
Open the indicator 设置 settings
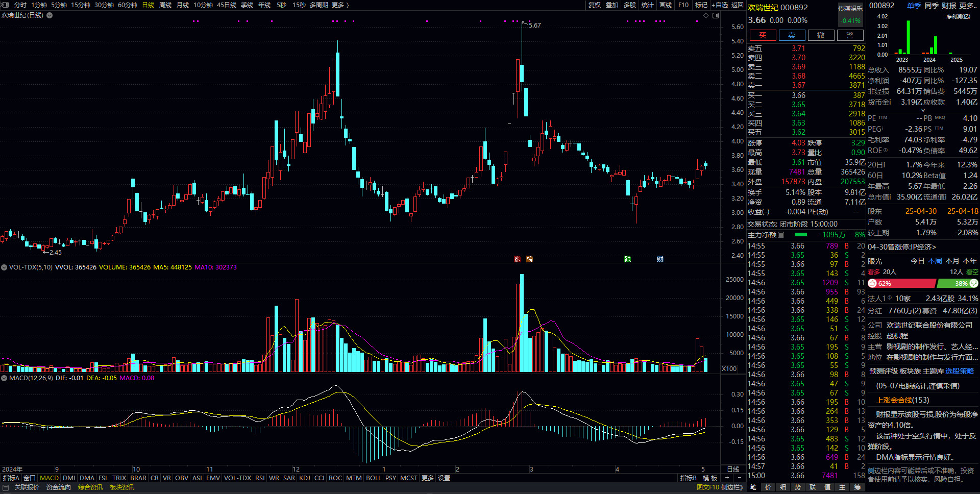pos(444,478)
